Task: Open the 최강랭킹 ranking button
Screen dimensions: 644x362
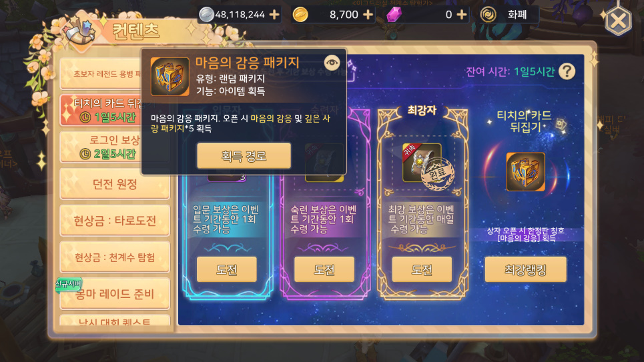Action: [526, 269]
